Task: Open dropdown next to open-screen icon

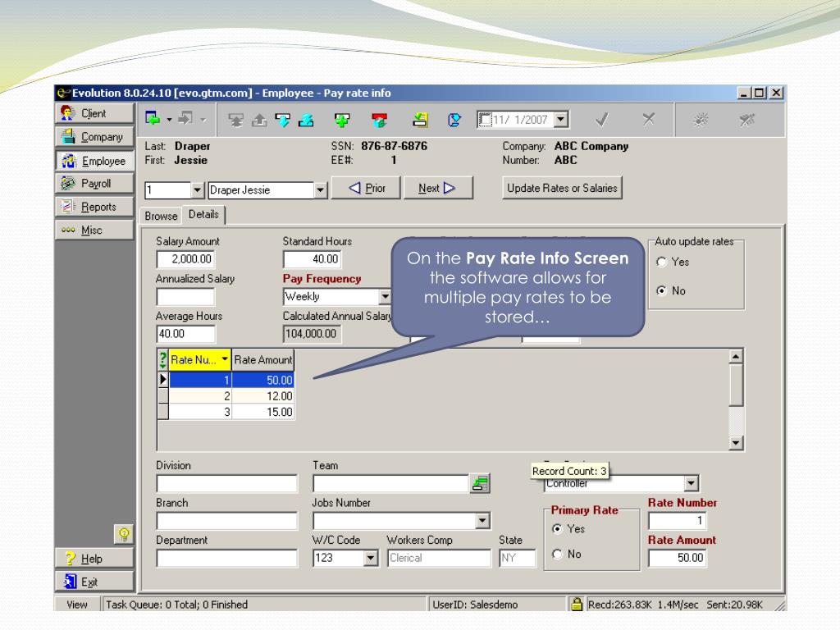Action: coord(169,120)
